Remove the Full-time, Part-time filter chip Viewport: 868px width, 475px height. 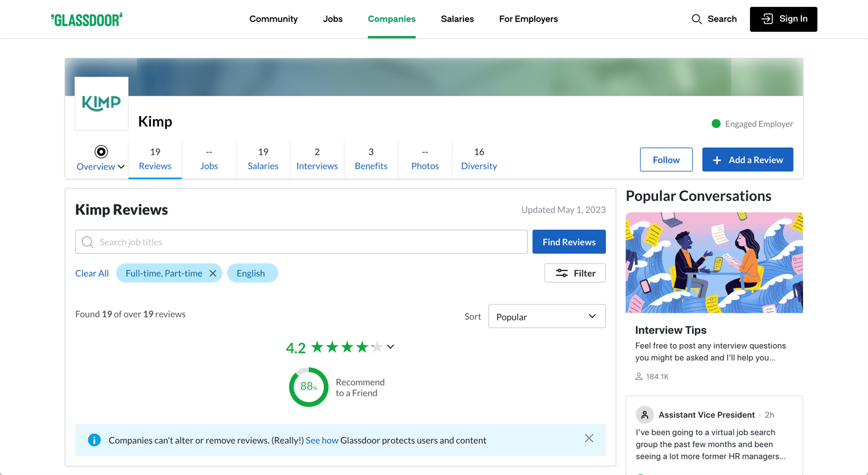click(x=213, y=273)
